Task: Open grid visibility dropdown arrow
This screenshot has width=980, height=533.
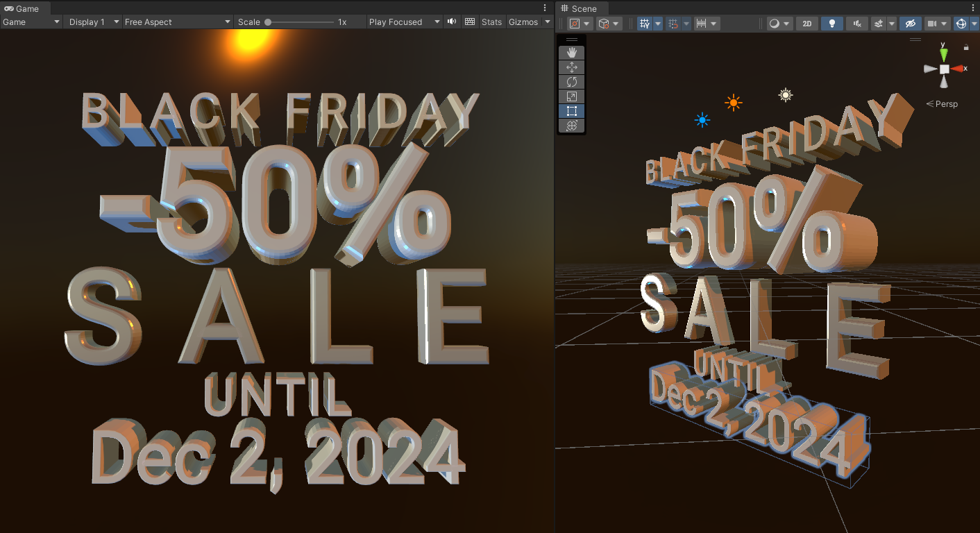Action: pyautogui.click(x=658, y=24)
